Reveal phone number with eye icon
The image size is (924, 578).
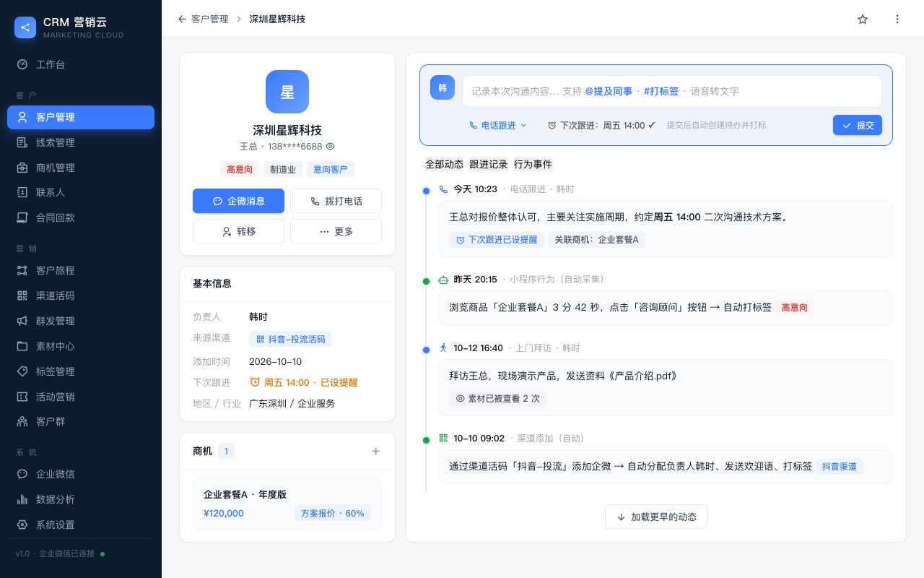[331, 146]
